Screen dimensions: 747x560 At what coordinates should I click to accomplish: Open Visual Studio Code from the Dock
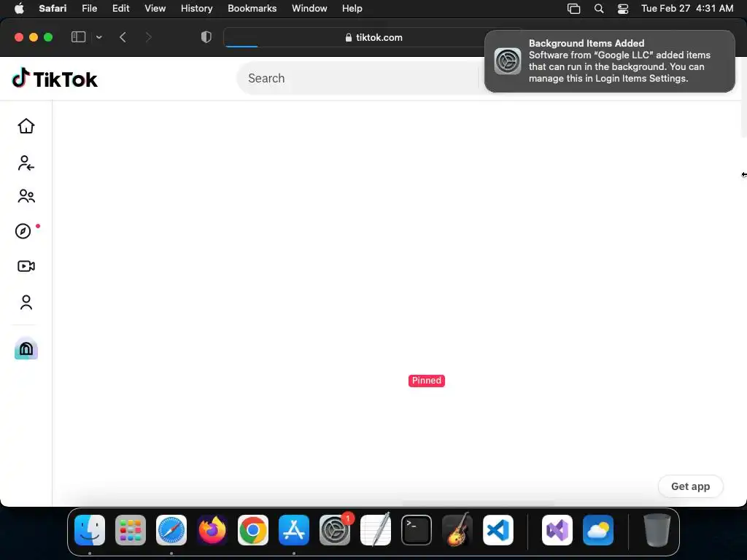(498, 530)
